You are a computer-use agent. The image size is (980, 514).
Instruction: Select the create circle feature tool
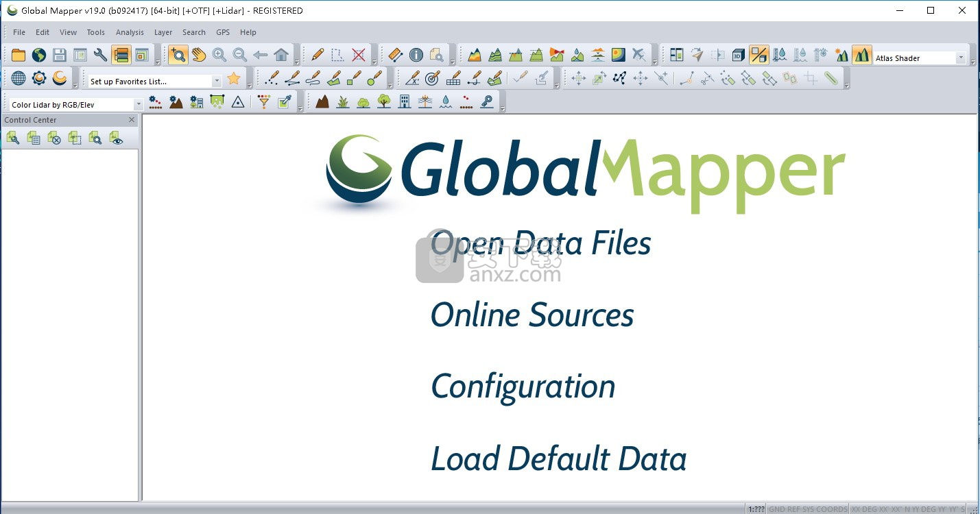375,78
